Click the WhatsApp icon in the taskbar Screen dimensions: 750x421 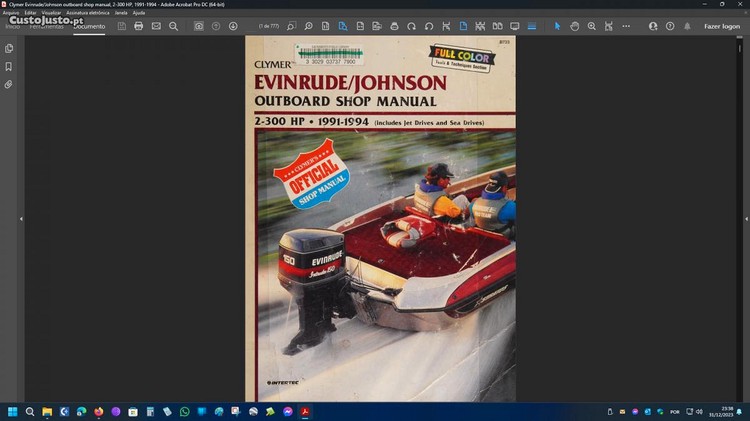click(184, 411)
